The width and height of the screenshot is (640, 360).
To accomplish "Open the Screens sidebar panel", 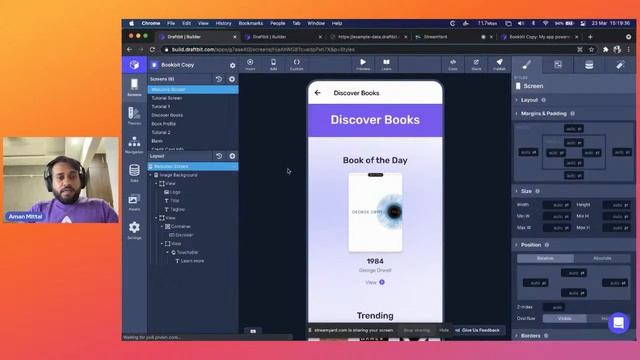I will click(134, 87).
